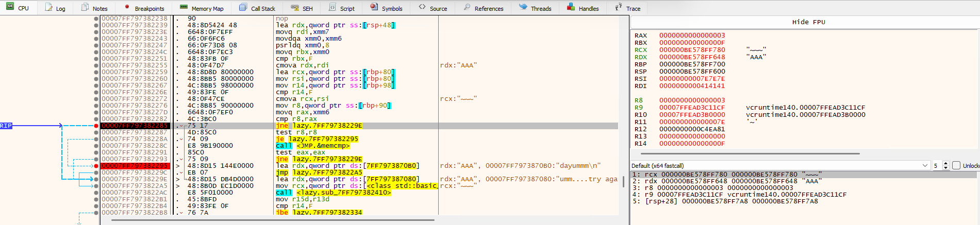Decrease the argument count stepper

945,168
